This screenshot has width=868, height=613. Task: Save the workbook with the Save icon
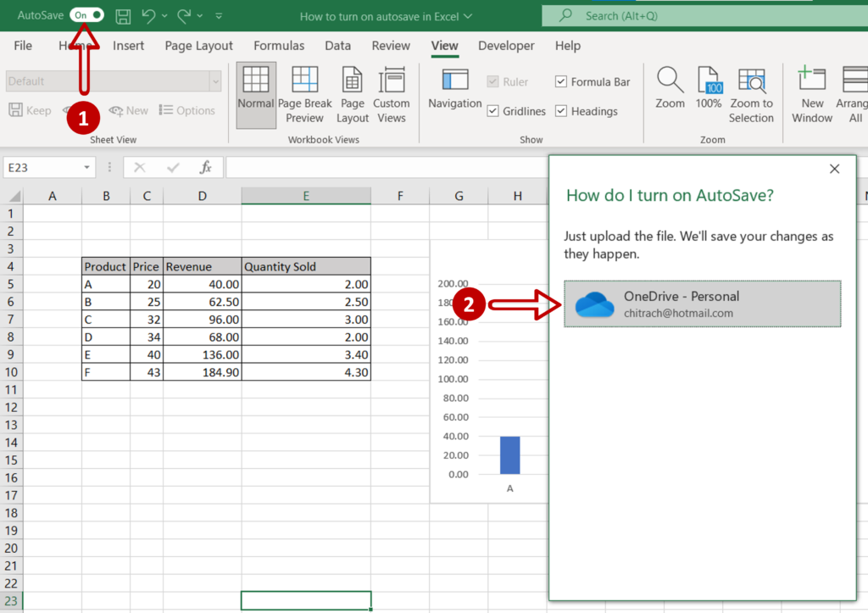(121, 16)
